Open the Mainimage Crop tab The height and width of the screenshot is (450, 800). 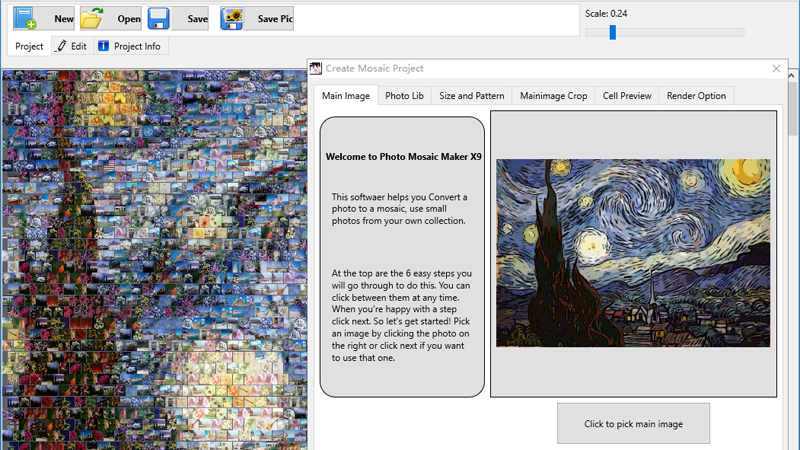pos(554,96)
